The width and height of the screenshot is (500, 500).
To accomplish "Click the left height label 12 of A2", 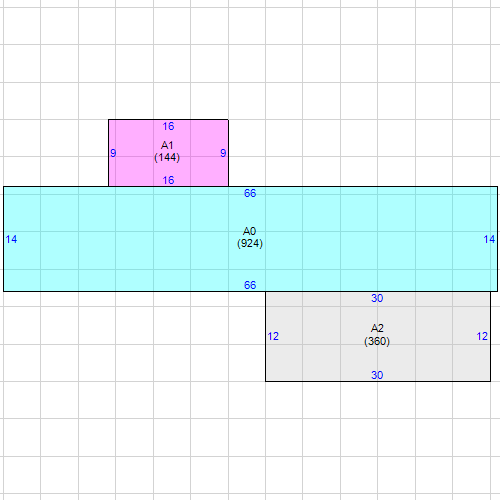I will (273, 336).
